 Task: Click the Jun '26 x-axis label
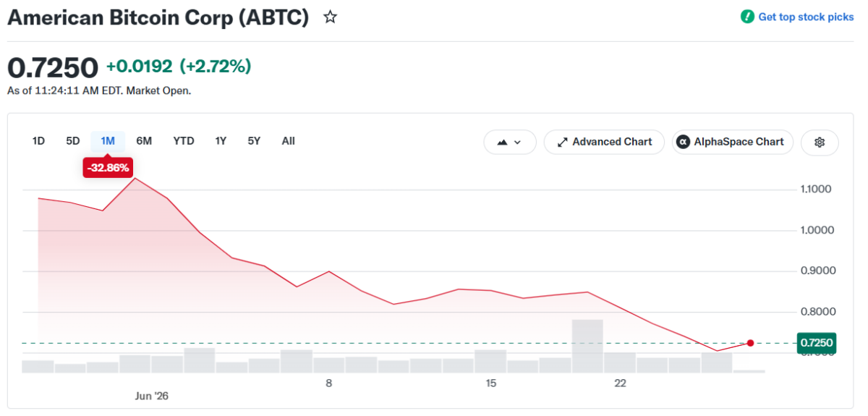152,396
